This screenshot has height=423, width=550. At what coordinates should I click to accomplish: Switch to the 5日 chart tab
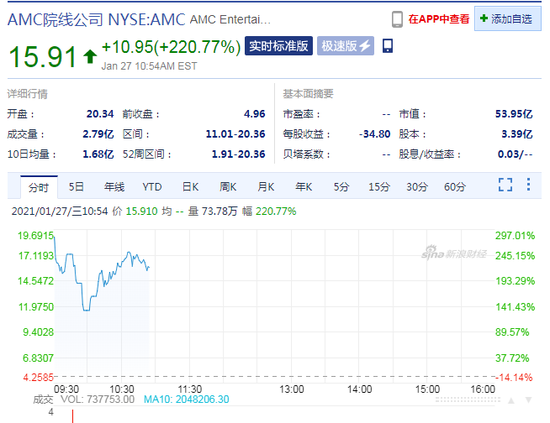tap(76, 187)
